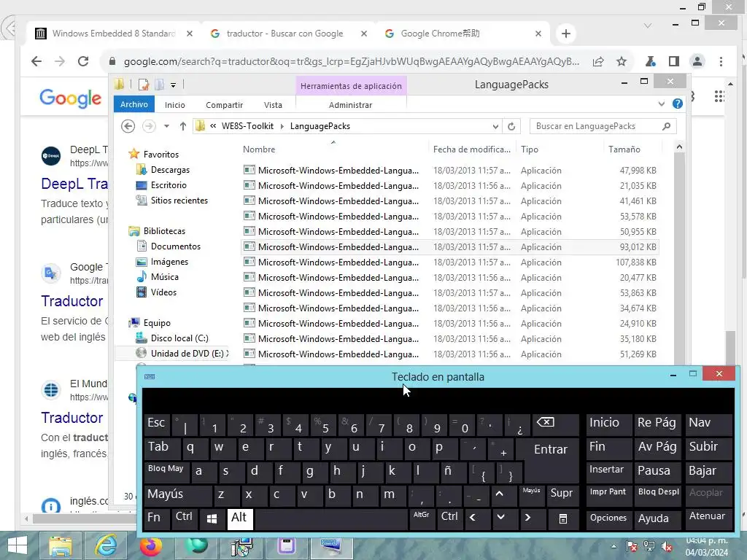Image resolution: width=747 pixels, height=560 pixels.
Task: Share this page via Chrome share icon
Action: tap(598, 61)
